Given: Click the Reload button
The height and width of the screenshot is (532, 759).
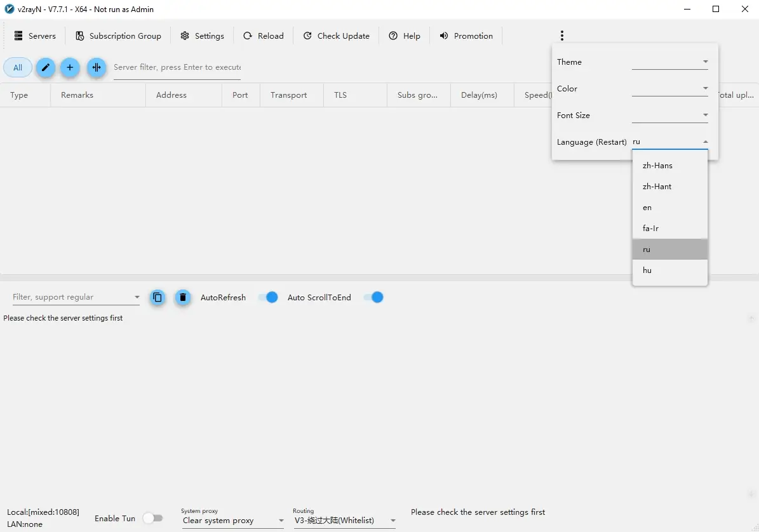Looking at the screenshot, I should [x=264, y=36].
